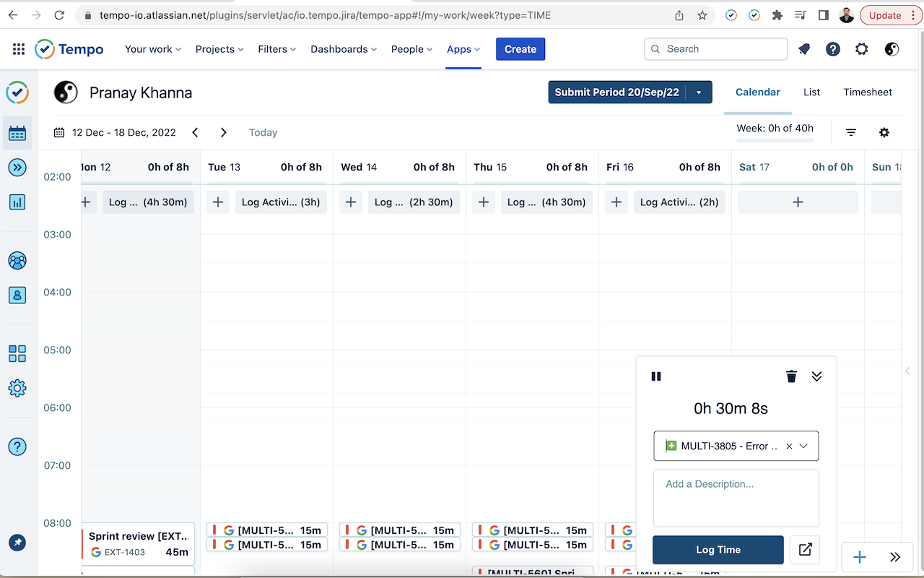
Task: Open the calendar filter icon
Action: coord(851,132)
